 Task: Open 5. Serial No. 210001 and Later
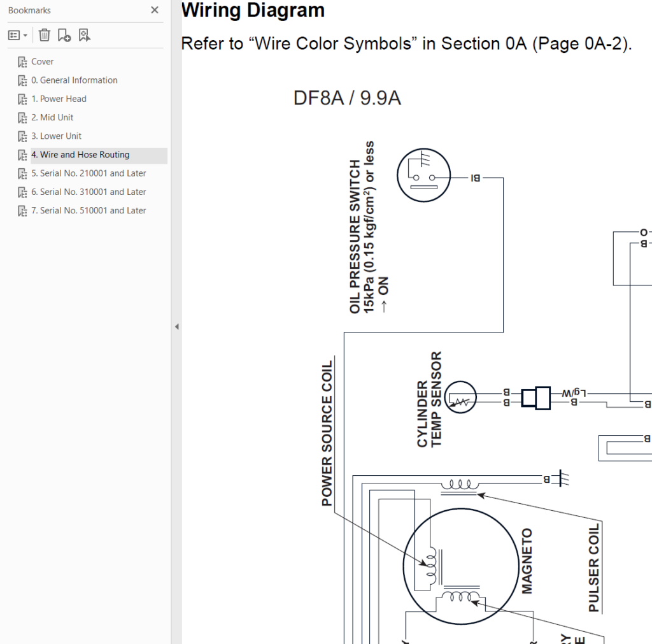(89, 173)
